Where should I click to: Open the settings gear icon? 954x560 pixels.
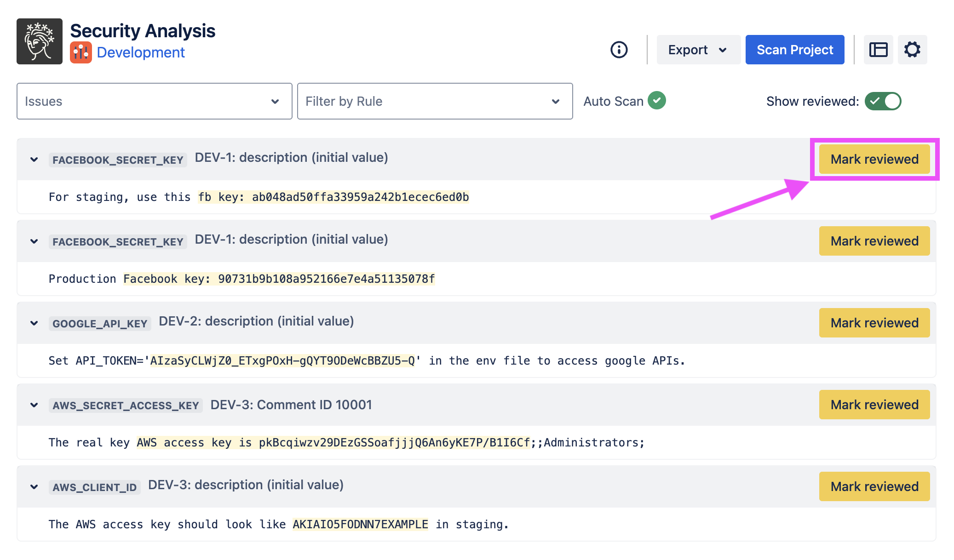tap(912, 50)
